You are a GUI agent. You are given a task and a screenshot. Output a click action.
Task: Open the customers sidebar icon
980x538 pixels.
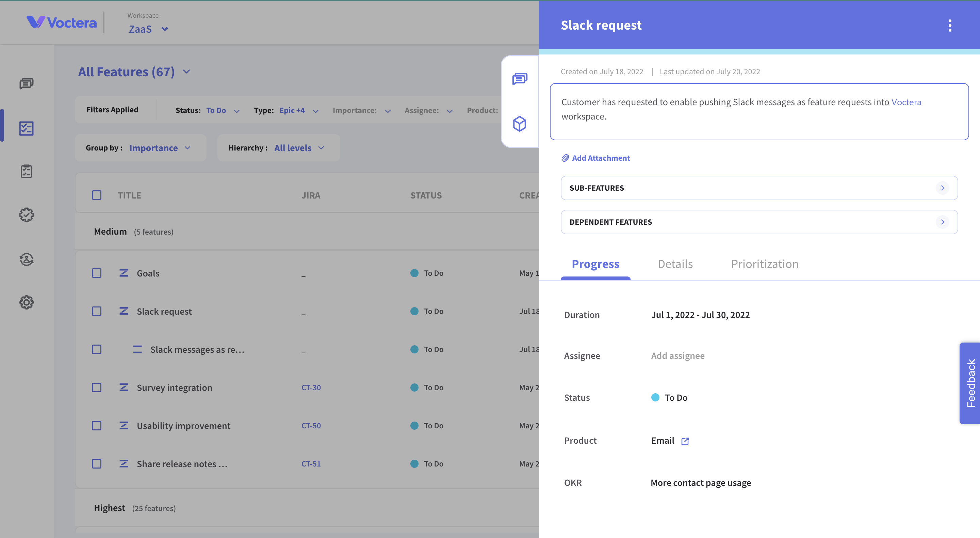coord(26,259)
